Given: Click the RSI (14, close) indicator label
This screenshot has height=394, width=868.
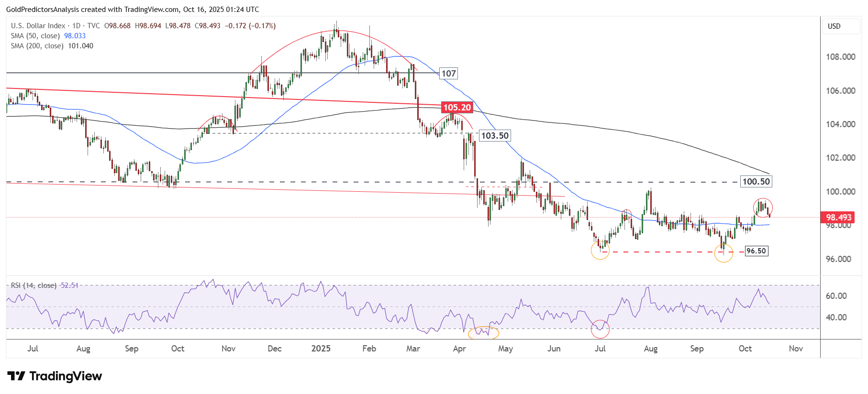Looking at the screenshot, I should tap(33, 285).
